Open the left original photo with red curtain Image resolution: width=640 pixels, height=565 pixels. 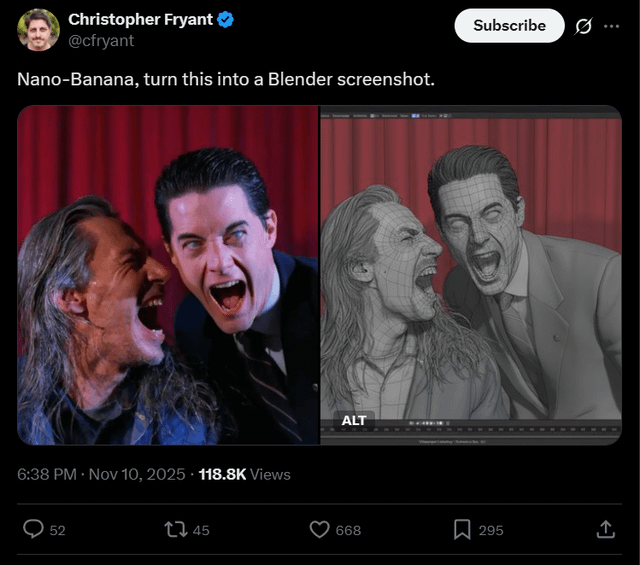tap(167, 275)
